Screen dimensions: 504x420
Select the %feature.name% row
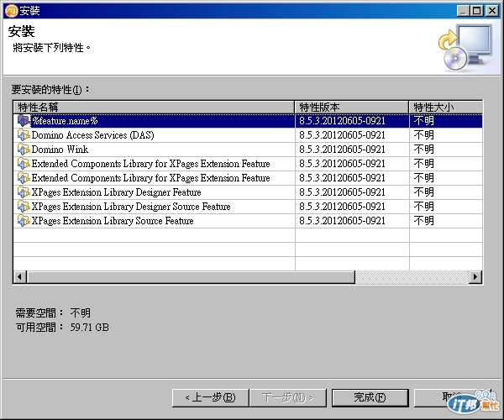(x=248, y=121)
